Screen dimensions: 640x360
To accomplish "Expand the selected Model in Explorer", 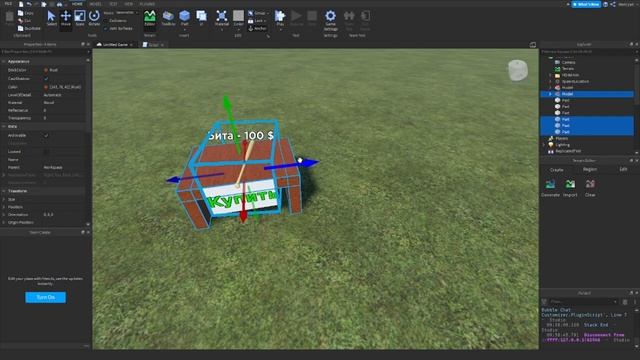I will click(550, 94).
